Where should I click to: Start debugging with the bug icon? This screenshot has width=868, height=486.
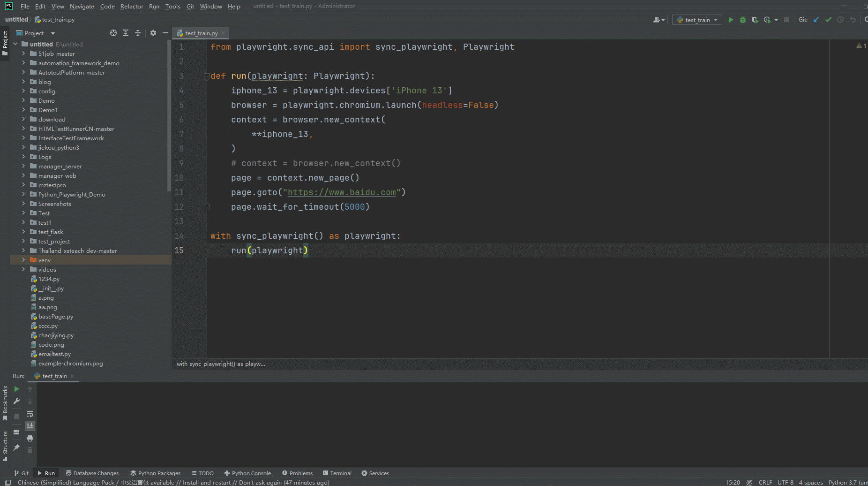742,20
